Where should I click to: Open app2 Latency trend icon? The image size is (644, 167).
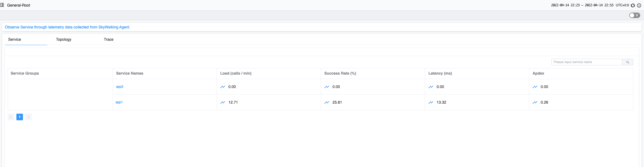[431, 87]
